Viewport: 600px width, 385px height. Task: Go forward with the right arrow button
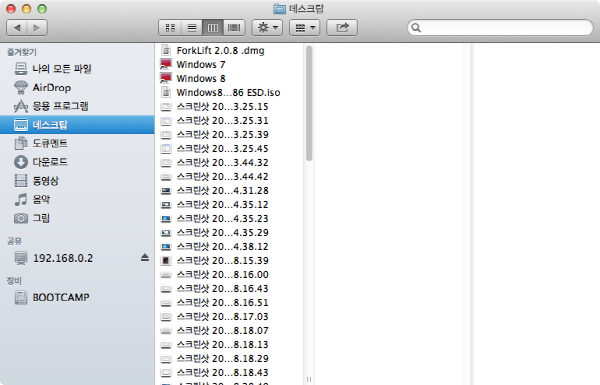37,28
